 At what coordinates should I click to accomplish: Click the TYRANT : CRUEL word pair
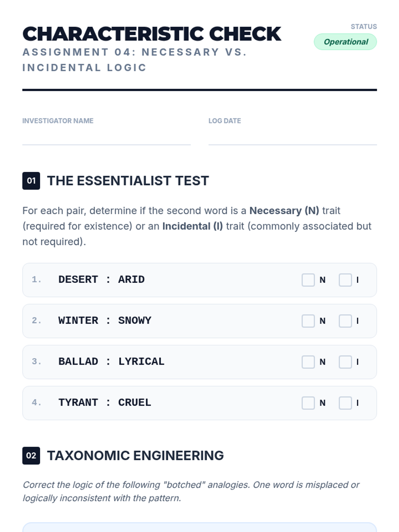105,403
